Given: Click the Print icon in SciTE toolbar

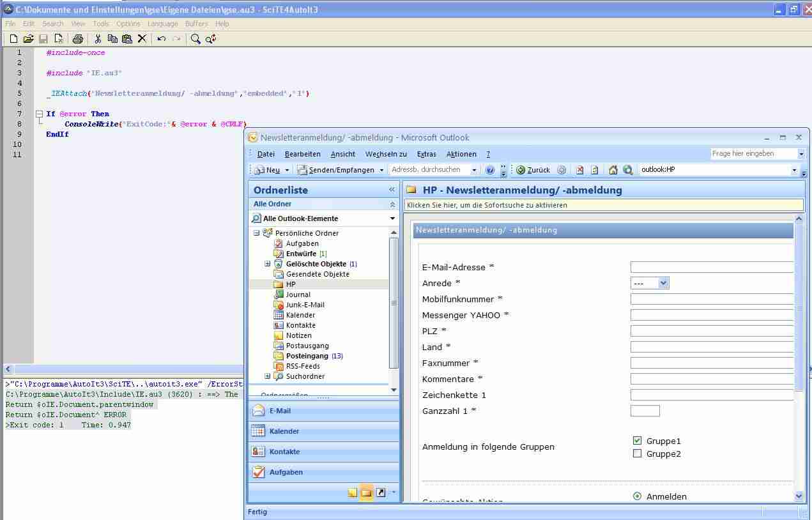Looking at the screenshot, I should point(77,39).
